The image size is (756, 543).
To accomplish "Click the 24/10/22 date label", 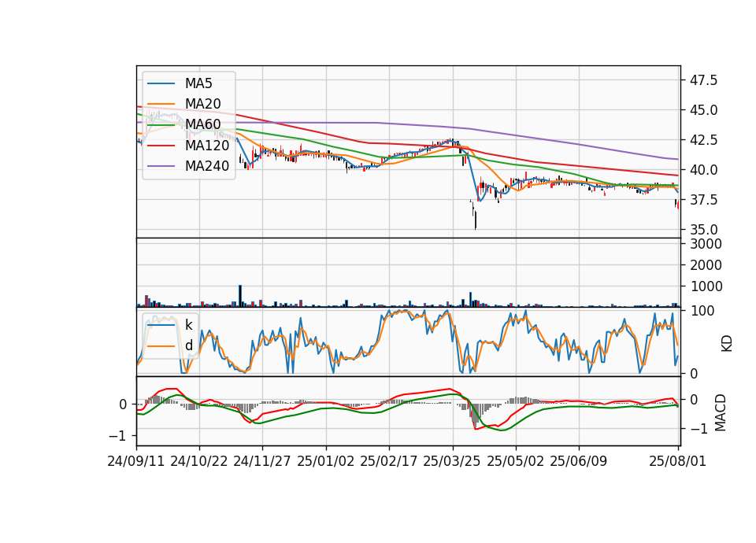I will click(199, 461).
